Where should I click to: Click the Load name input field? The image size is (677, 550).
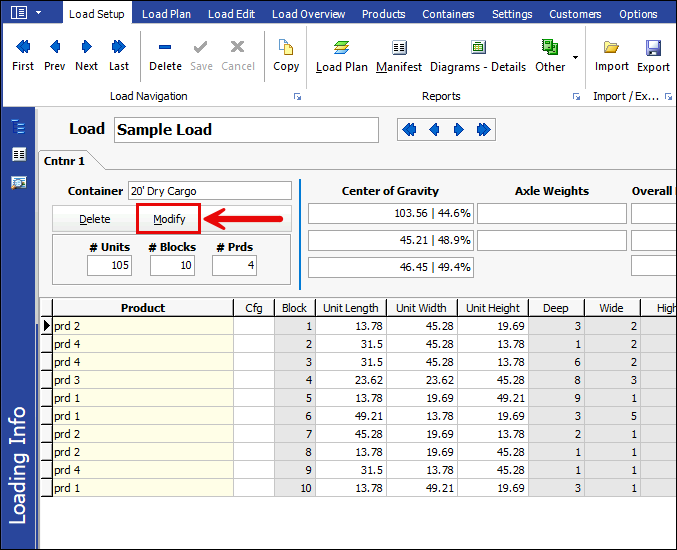click(246, 130)
